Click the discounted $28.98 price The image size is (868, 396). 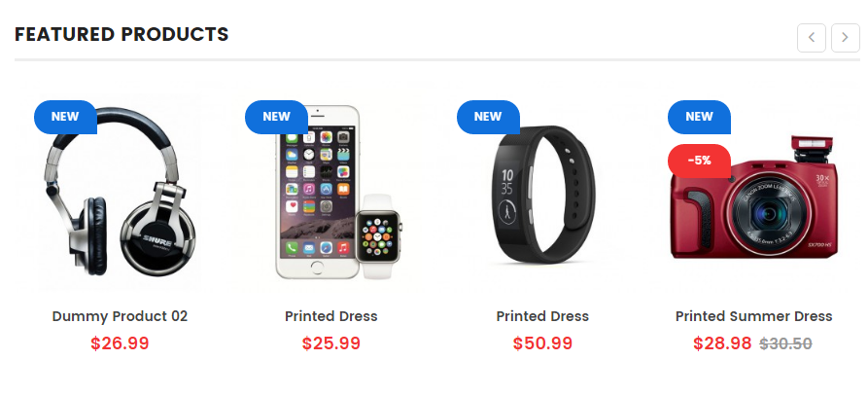coord(722,343)
